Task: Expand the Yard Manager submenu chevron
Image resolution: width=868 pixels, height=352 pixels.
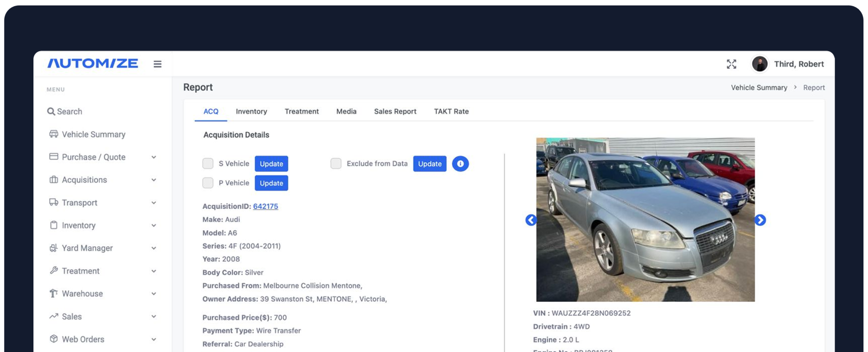Action: pos(154,248)
